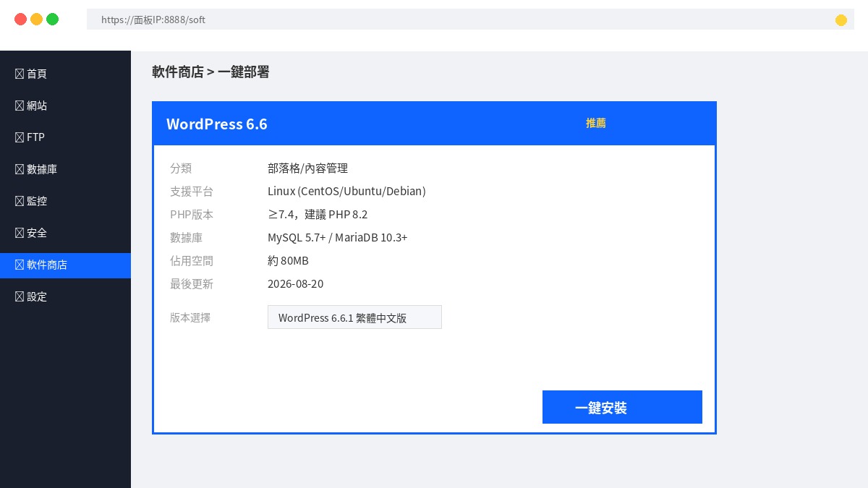This screenshot has width=868, height=488.
Task: Click the 部落格/內容管理 category value
Action: tap(307, 168)
